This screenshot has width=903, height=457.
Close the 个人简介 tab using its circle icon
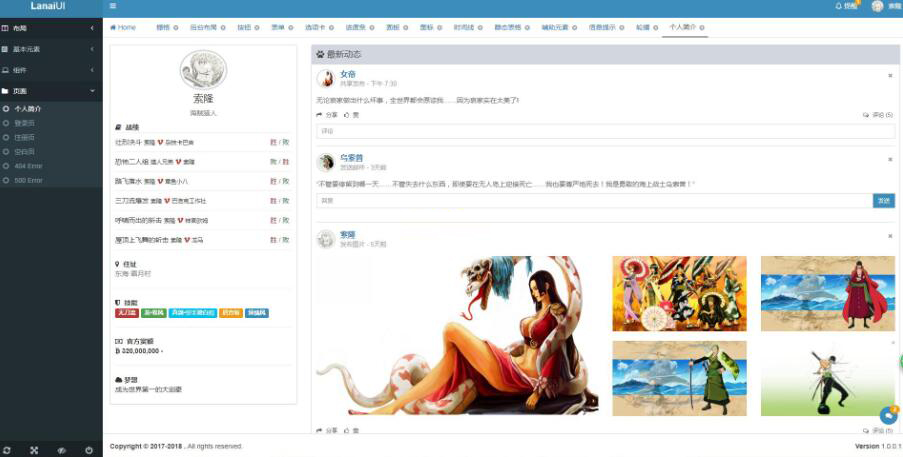[x=702, y=28]
